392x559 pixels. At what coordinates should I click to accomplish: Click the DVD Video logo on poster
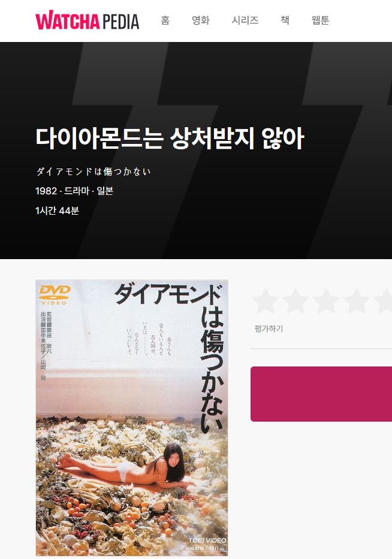(54, 295)
